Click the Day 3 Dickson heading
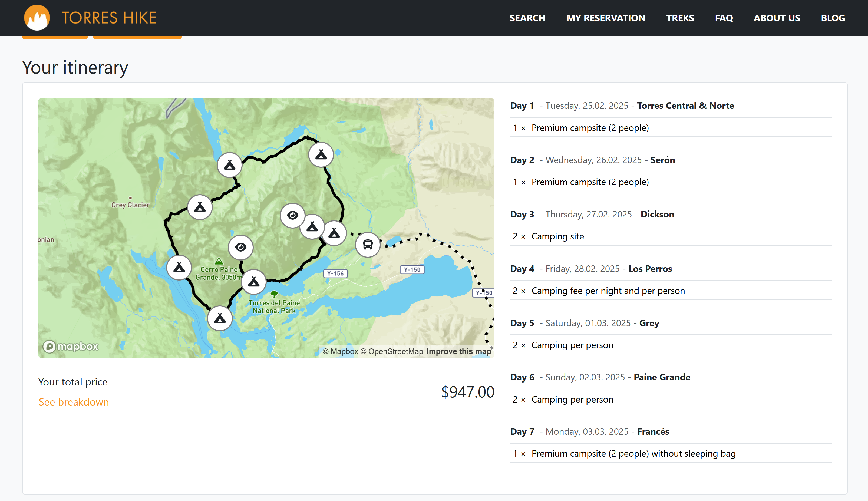The height and width of the screenshot is (501, 868). [592, 214]
